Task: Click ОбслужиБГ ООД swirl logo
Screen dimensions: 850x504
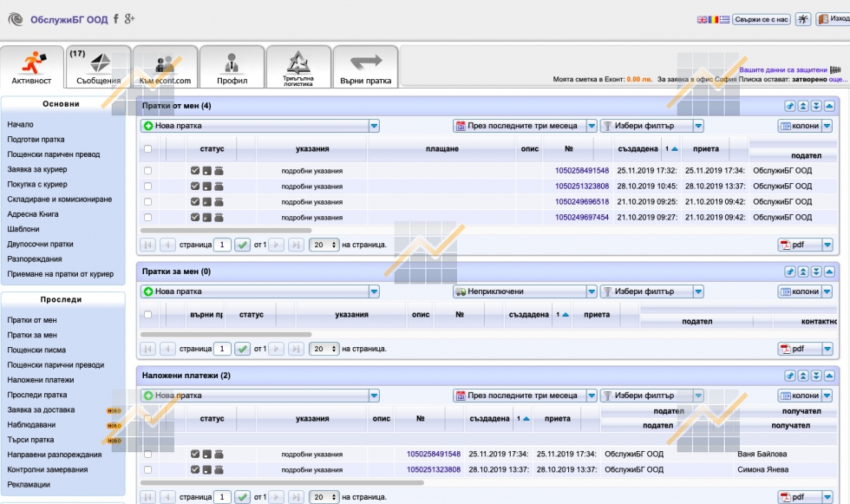Action: point(16,19)
